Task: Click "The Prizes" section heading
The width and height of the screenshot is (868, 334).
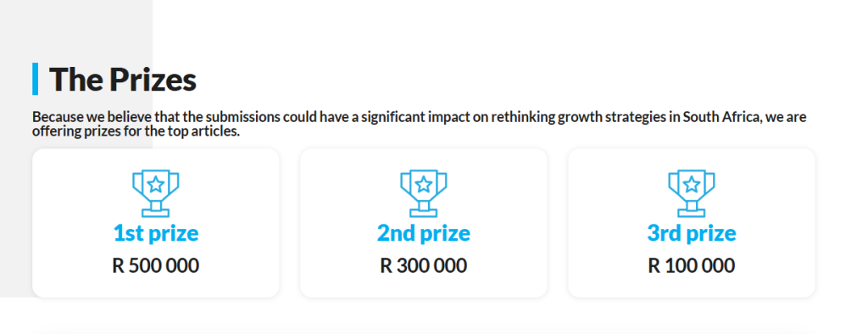Action: (122, 79)
